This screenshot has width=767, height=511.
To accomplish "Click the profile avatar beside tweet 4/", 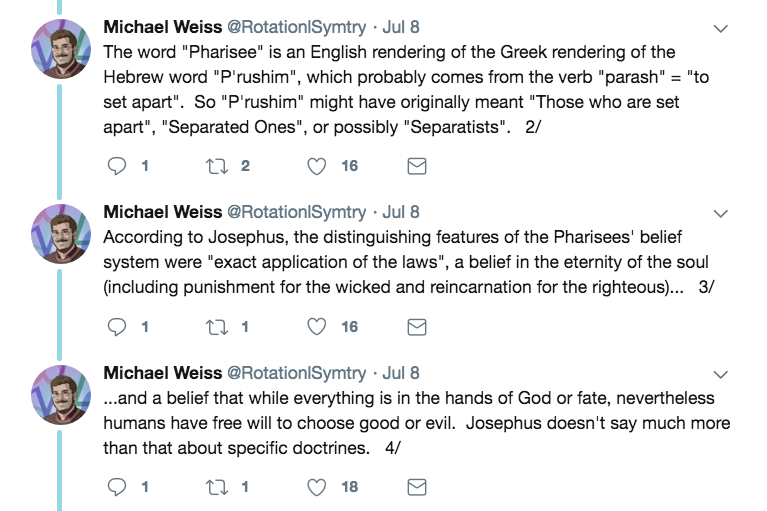I will click(63, 396).
